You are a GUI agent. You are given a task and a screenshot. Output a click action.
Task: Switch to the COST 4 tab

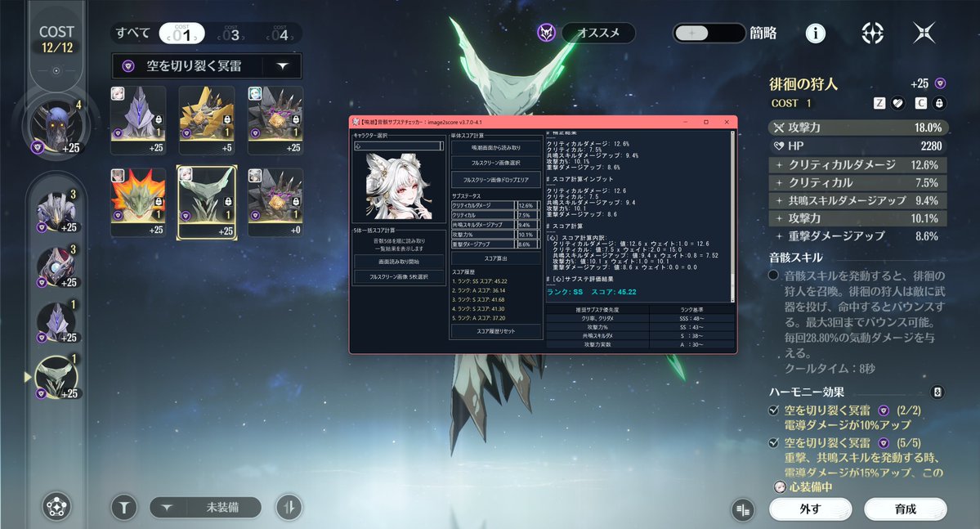280,34
